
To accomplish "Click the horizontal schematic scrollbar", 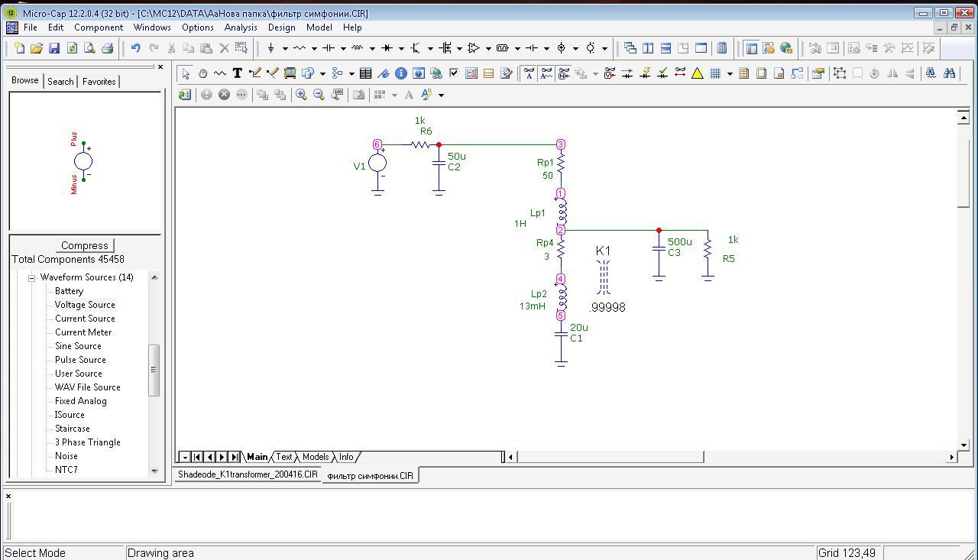I will coord(610,457).
